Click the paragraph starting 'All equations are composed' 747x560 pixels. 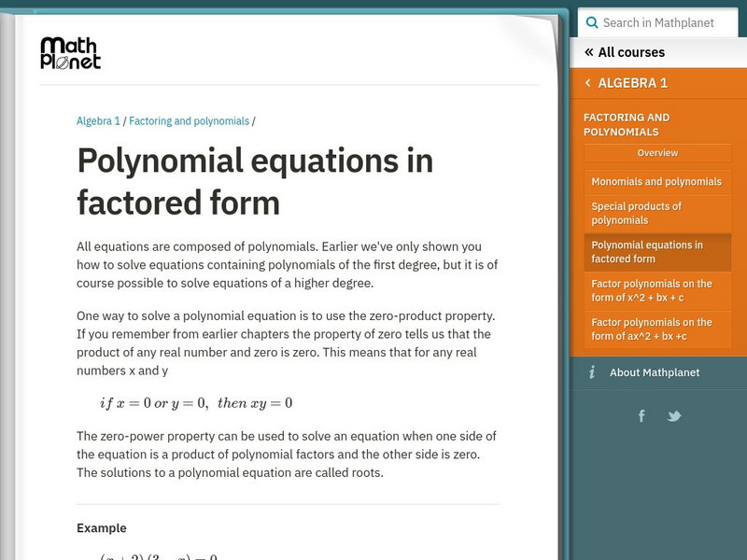pyautogui.click(x=288, y=265)
